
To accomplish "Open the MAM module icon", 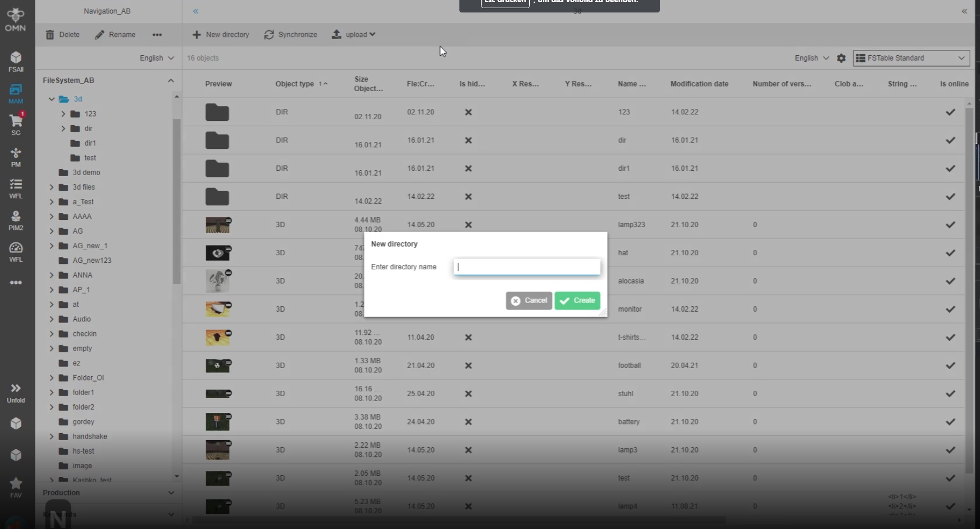I will pos(16,93).
